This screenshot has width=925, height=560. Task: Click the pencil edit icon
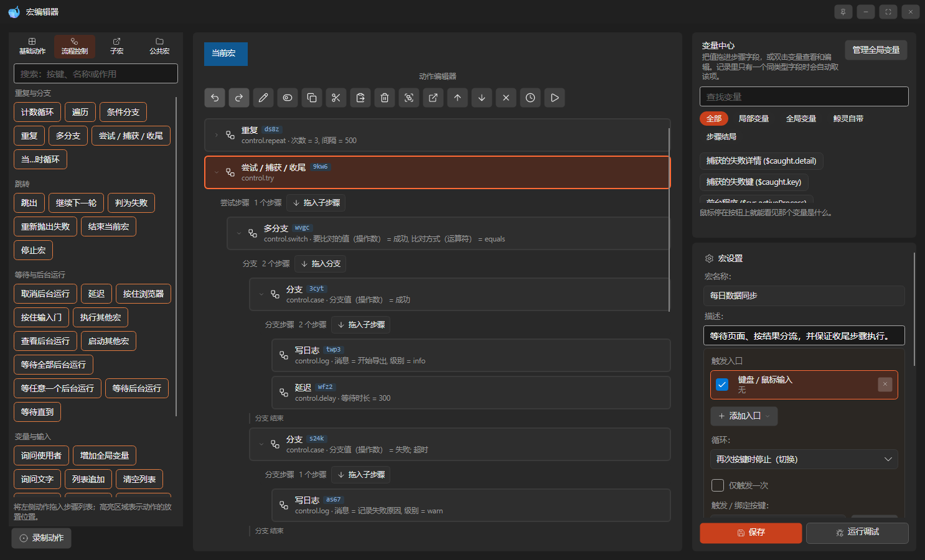point(263,98)
